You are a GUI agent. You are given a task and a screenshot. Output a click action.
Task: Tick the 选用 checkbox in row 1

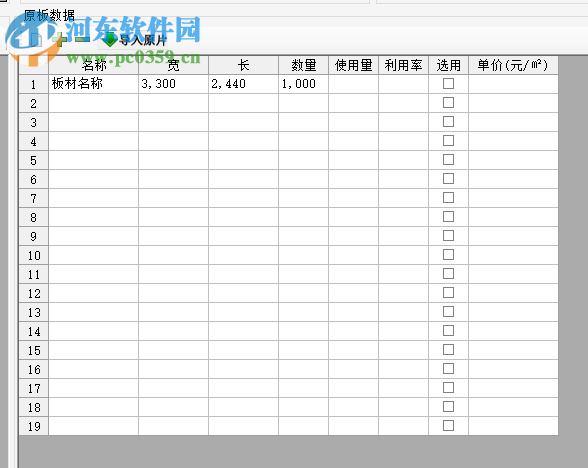coord(448,84)
